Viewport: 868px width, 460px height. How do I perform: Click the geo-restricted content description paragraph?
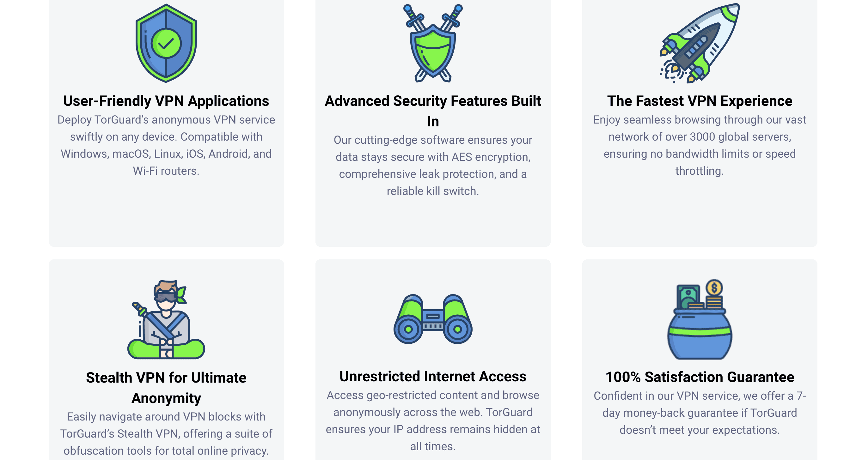click(433, 421)
